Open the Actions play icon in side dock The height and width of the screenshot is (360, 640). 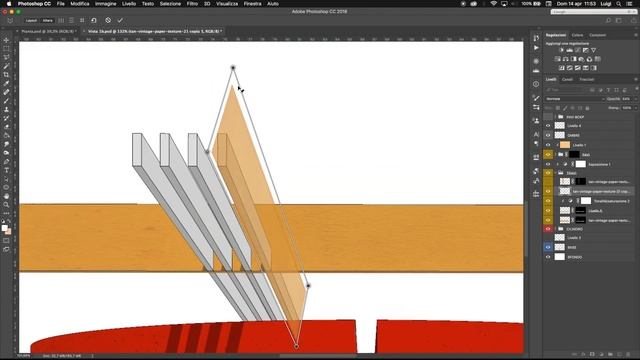click(x=536, y=48)
